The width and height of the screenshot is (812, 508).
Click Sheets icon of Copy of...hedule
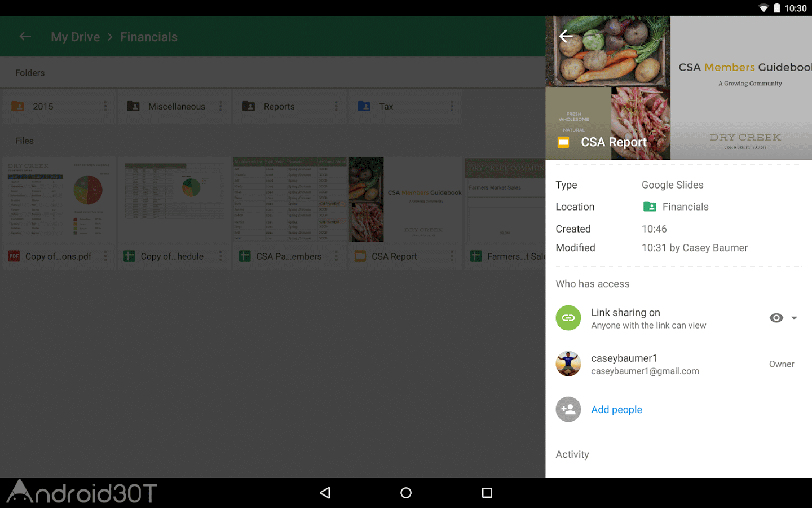click(130, 256)
